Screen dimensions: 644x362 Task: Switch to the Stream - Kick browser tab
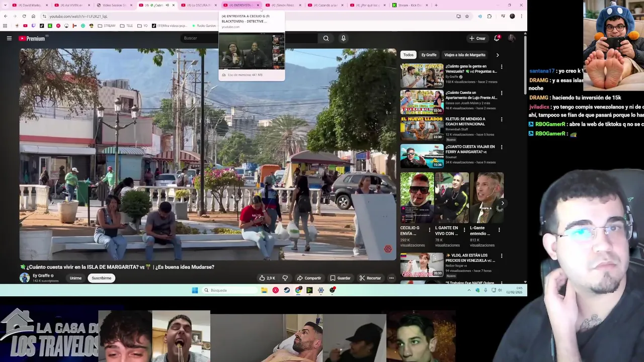(410, 5)
